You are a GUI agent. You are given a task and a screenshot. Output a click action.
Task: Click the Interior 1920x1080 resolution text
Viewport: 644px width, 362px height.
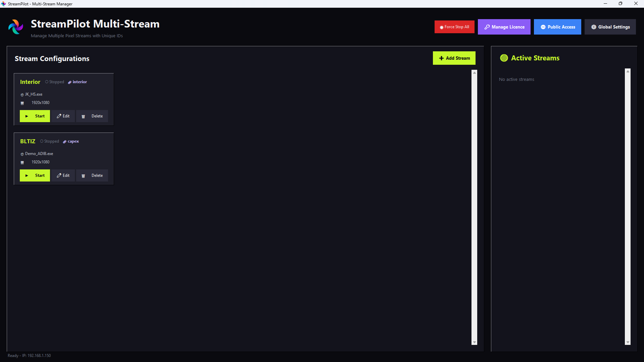tap(40, 103)
